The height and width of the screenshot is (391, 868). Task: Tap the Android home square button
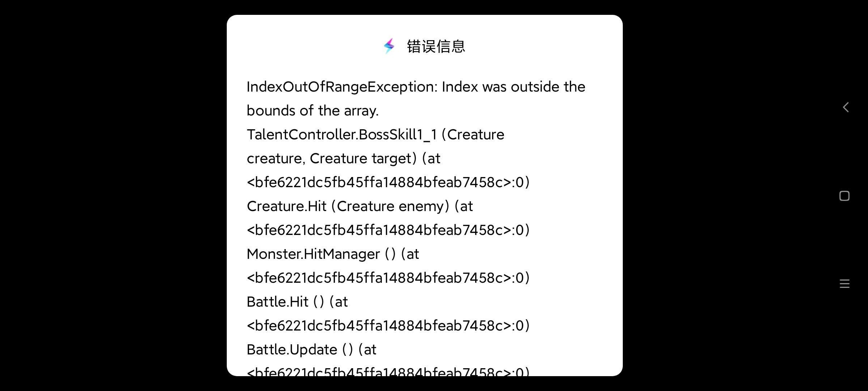tap(844, 196)
